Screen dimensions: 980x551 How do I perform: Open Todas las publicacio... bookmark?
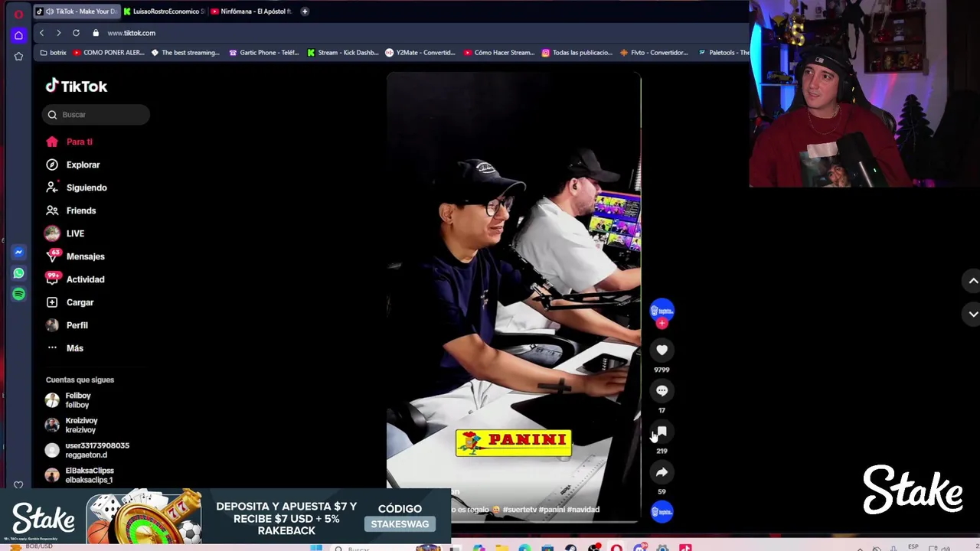(x=577, y=53)
